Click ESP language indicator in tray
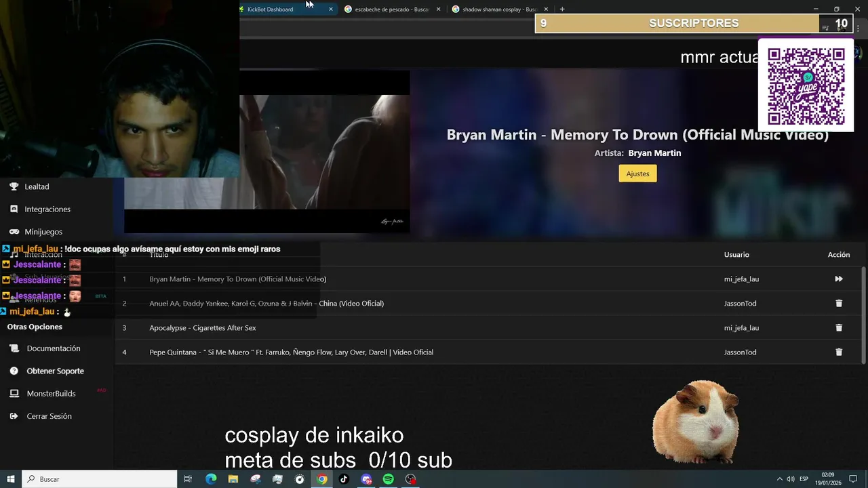The width and height of the screenshot is (868, 488). click(804, 479)
